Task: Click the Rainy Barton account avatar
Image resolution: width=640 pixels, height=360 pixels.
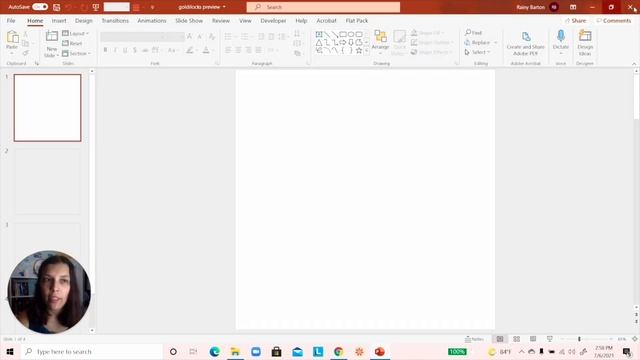Action: pyautogui.click(x=554, y=7)
